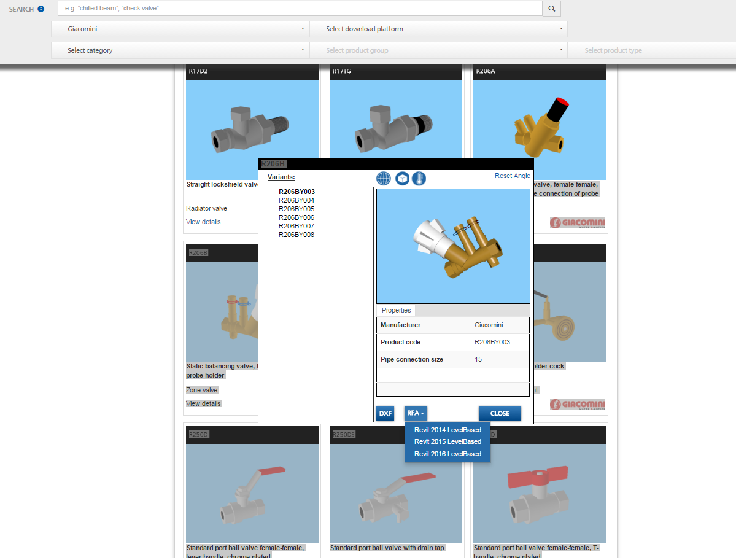This screenshot has height=560, width=736.
Task: Focus the search text field
Action: click(300, 9)
